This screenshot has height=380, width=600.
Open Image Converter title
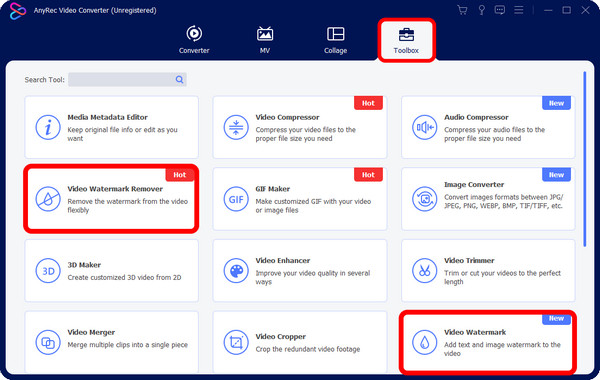pos(474,184)
